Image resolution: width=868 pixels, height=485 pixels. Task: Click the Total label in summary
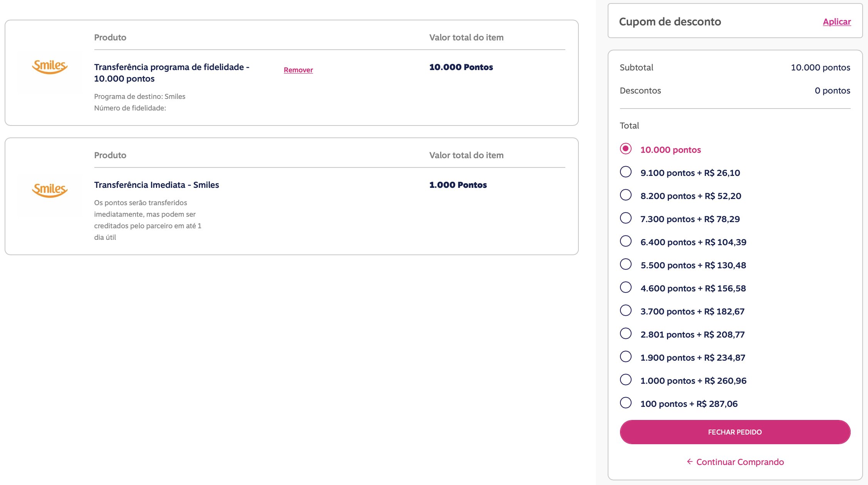pos(629,125)
